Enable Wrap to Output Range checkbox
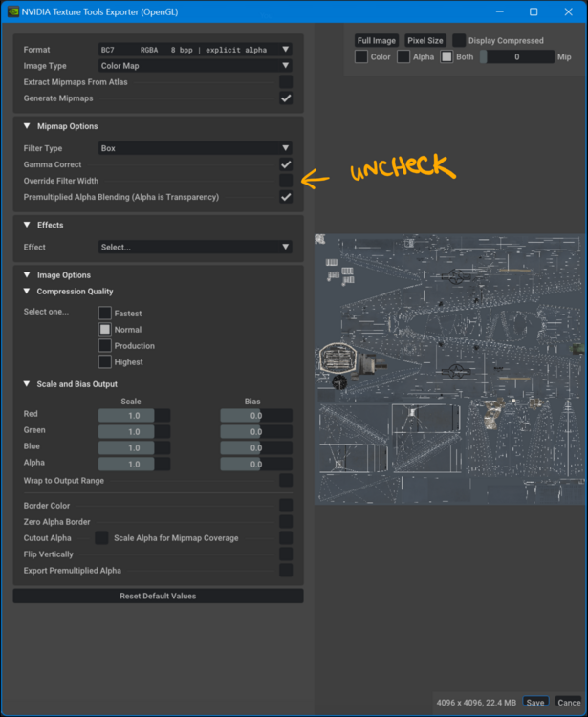Image resolution: width=588 pixels, height=717 pixels. (286, 480)
